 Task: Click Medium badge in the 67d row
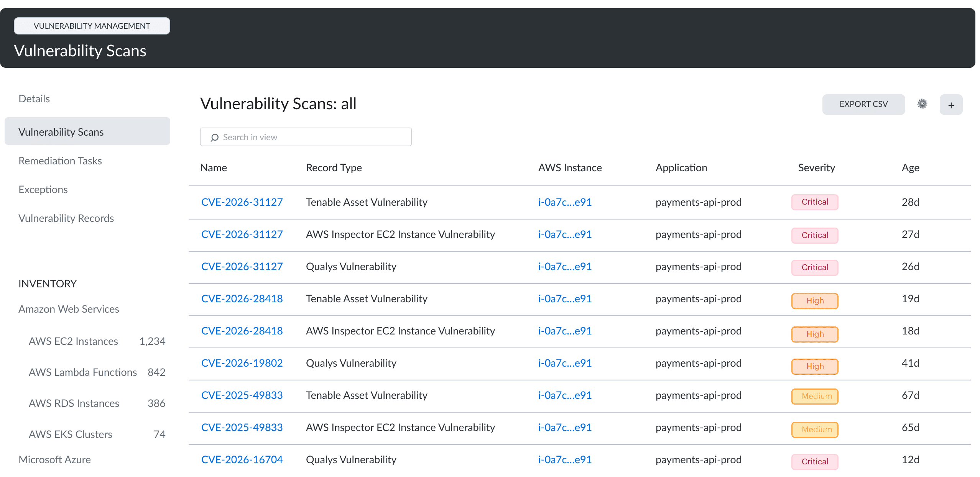pos(815,396)
